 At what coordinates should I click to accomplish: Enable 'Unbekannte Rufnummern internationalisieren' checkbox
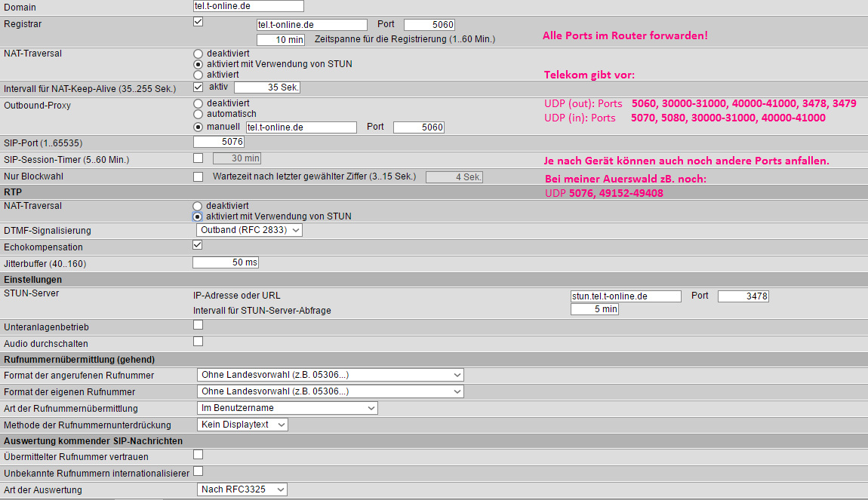199,471
